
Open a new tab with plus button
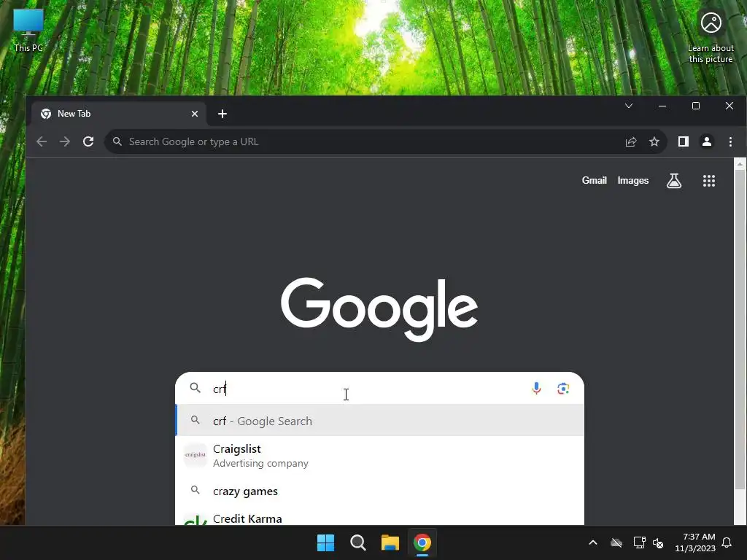click(x=222, y=114)
